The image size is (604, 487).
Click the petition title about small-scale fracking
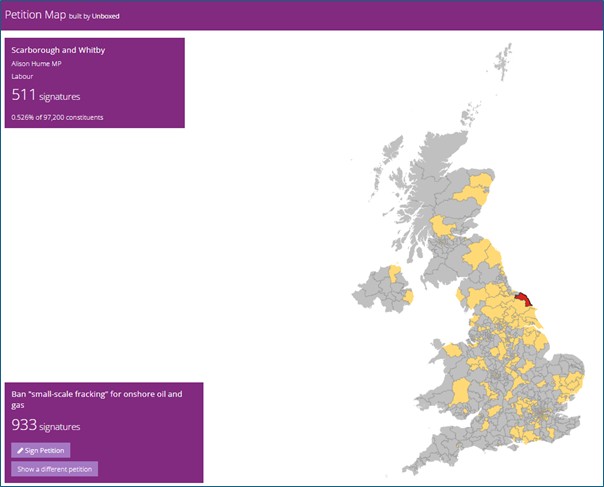[x=96, y=400]
